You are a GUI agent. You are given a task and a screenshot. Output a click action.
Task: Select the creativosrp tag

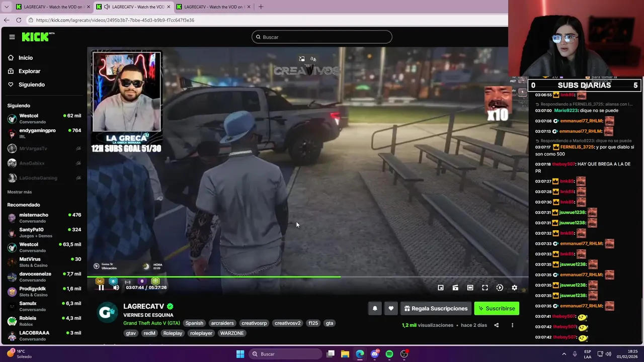254,323
